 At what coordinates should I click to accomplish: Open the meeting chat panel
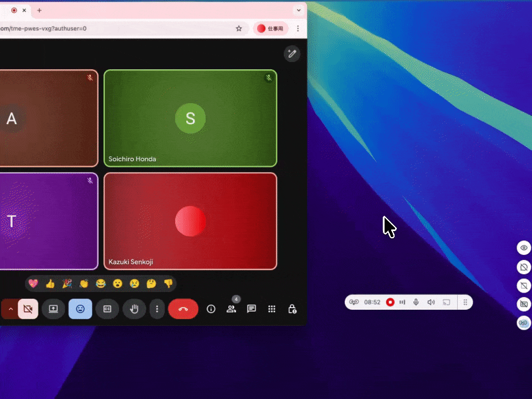pyautogui.click(x=251, y=309)
